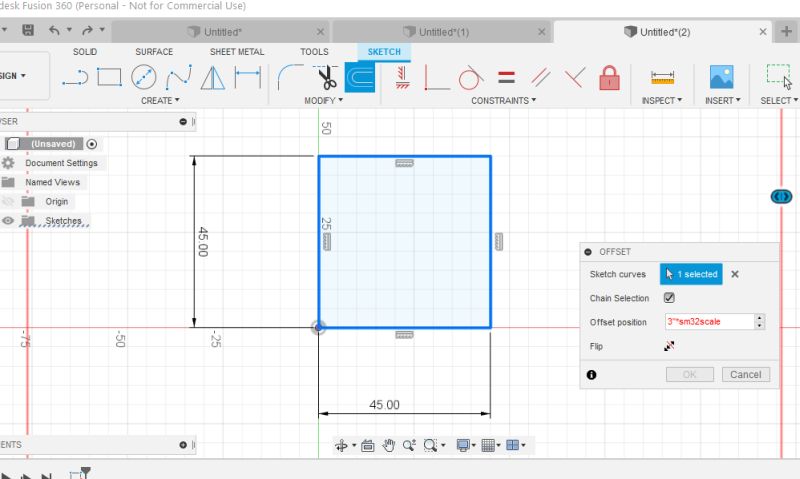The image size is (800, 479).
Task: Open the MODIFY dropdown menu
Action: pos(323,101)
